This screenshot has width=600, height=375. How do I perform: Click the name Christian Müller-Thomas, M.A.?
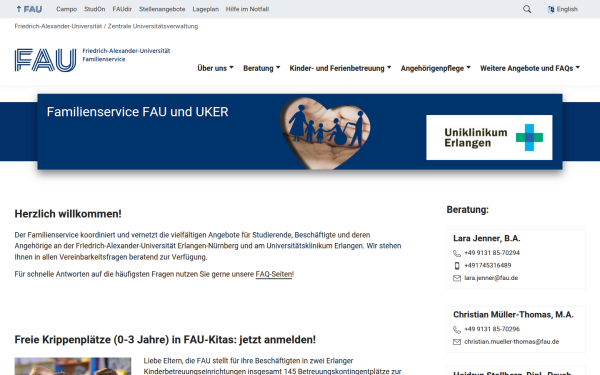(x=513, y=315)
